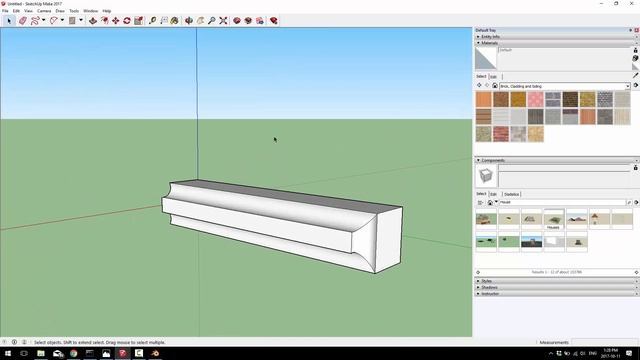Pick the red brick swatch in third row

coord(501,134)
